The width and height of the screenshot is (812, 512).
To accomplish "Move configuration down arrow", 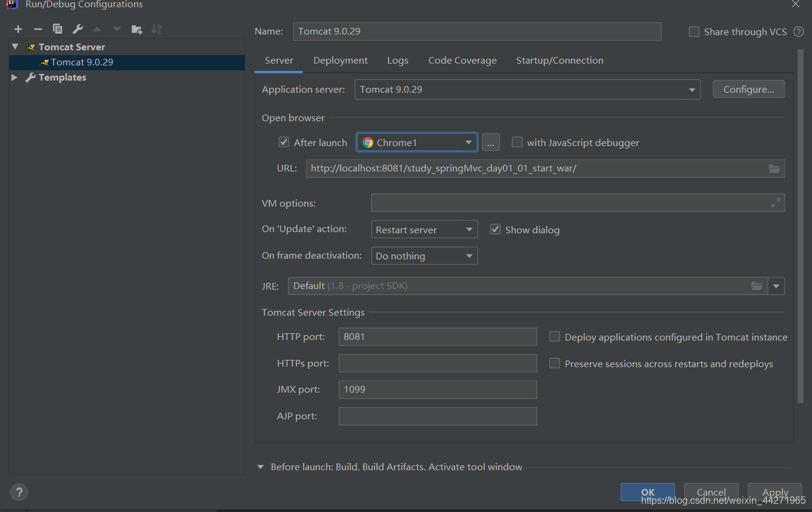I will [x=117, y=29].
